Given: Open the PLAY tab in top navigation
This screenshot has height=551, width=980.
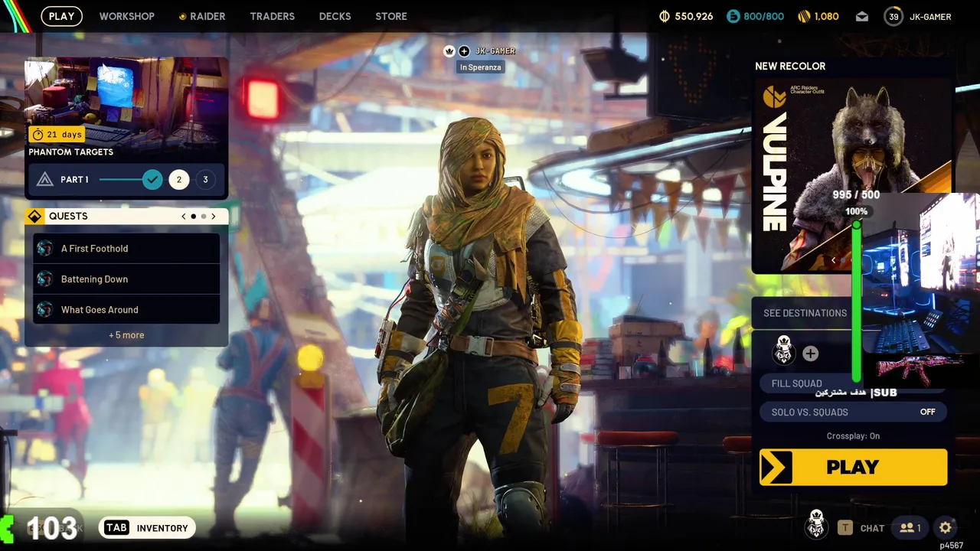Looking at the screenshot, I should pos(61,16).
